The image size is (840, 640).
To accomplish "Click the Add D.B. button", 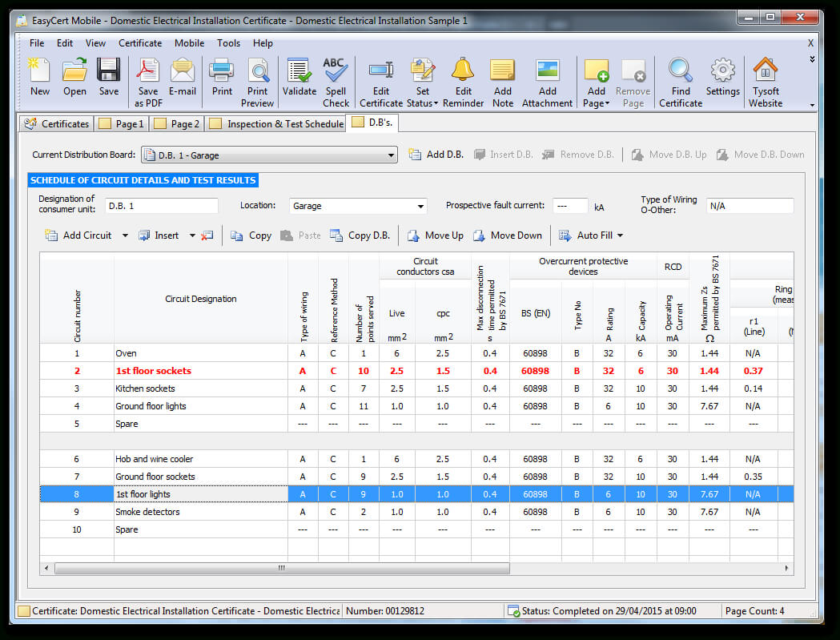I will click(x=436, y=155).
